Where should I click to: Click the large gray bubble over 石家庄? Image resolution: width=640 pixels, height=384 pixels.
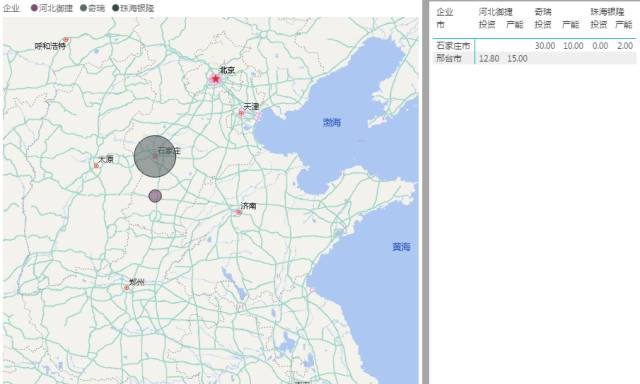click(155, 156)
